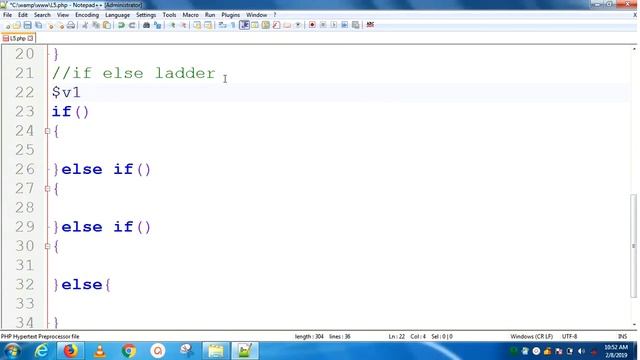Click the spell check ABC icon
This screenshot has width=640, height=360.
(370, 25)
